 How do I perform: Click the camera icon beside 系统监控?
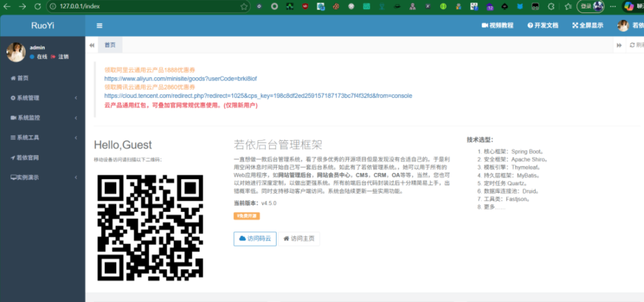coord(13,118)
